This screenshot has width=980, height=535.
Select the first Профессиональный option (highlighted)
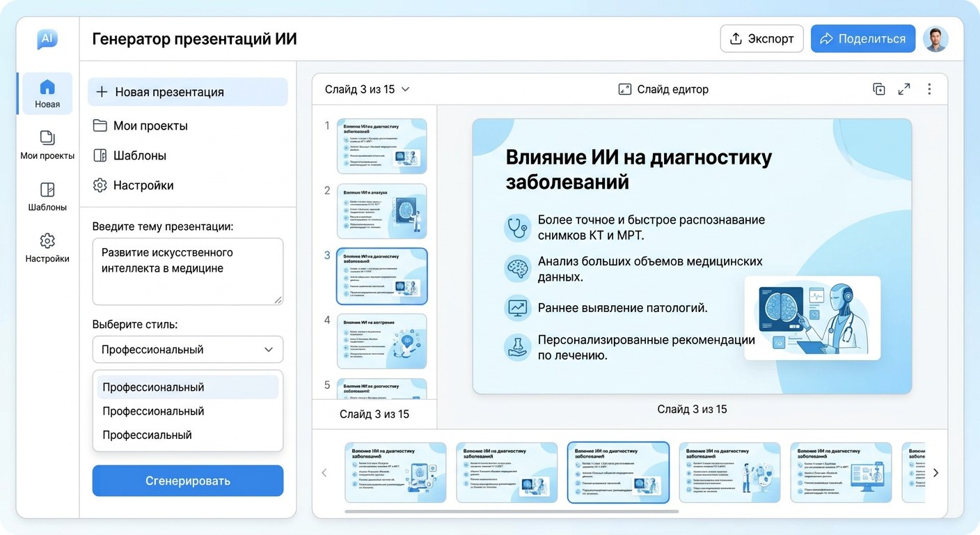click(188, 387)
